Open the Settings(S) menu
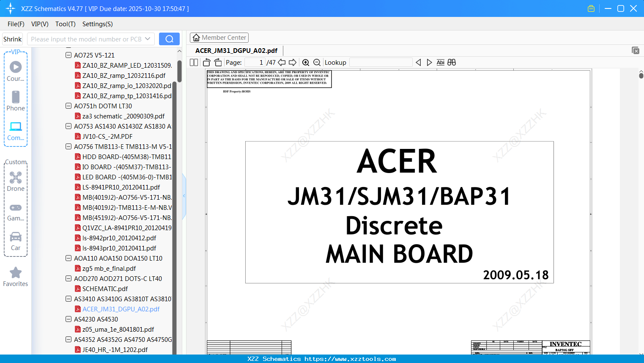This screenshot has height=363, width=644. [x=98, y=24]
